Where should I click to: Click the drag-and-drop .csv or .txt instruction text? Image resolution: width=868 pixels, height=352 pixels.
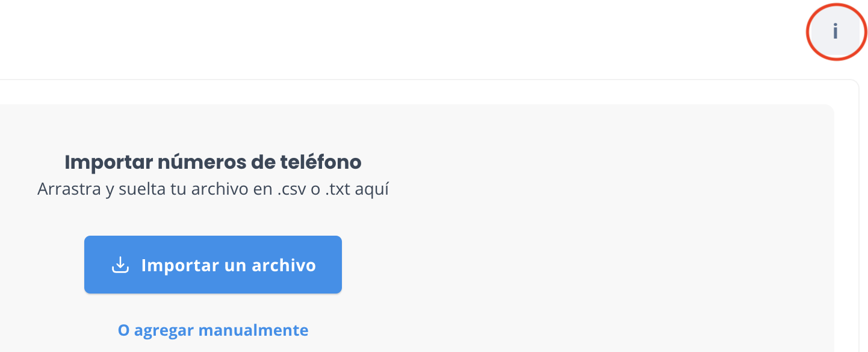click(213, 189)
